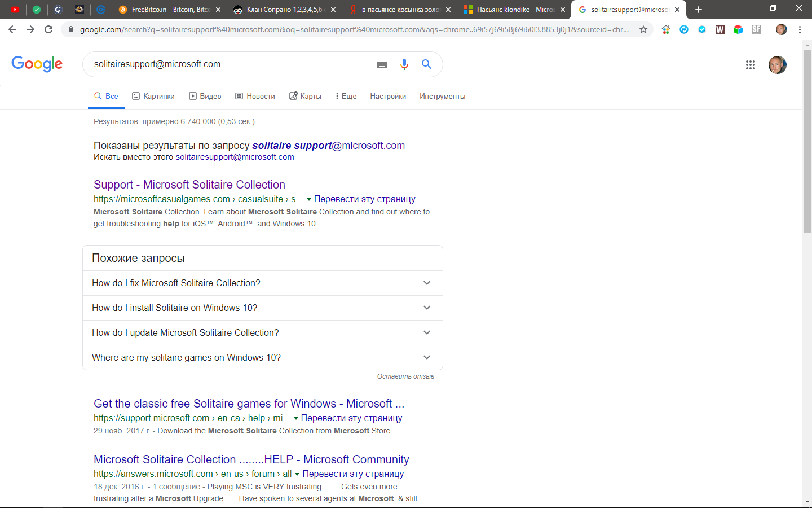Switch to Картинки image results
The width and height of the screenshot is (812, 508).
153,96
